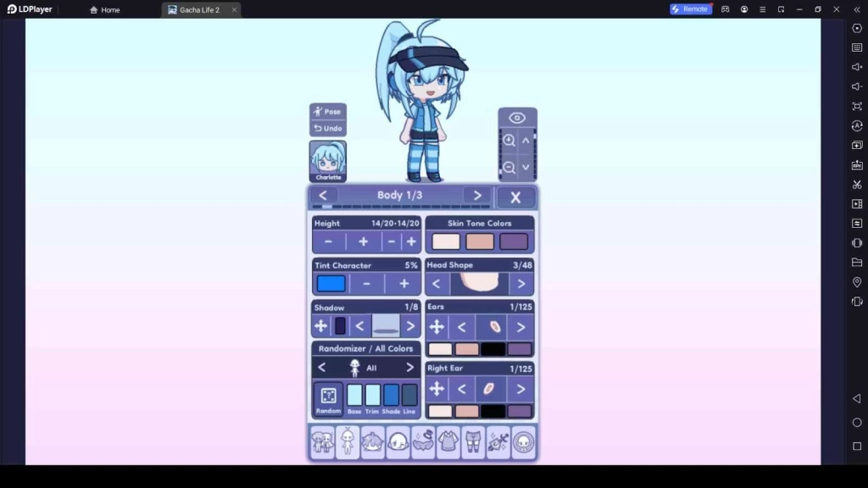Pick the tan Skin Tone color

click(x=480, y=241)
